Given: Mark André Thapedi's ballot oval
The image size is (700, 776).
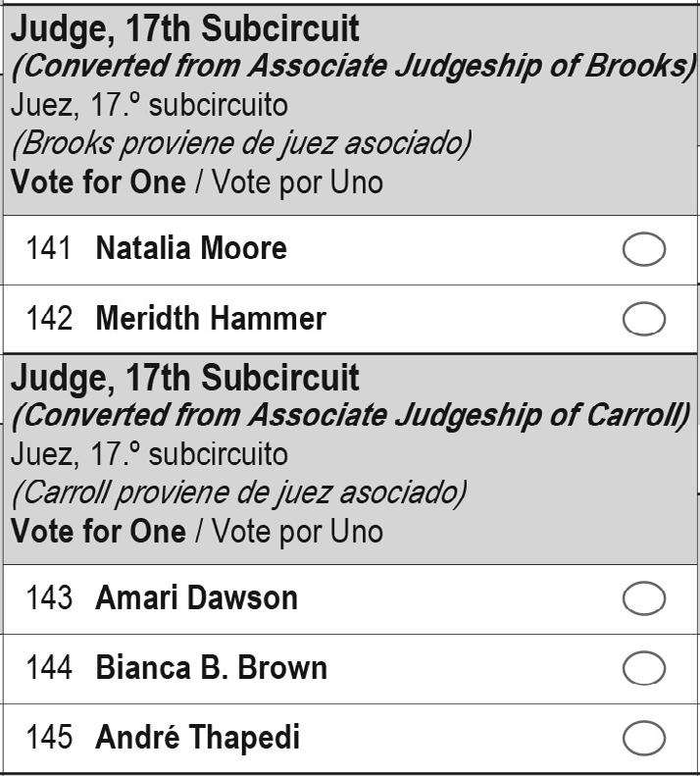Looking at the screenshot, I should (x=643, y=738).
